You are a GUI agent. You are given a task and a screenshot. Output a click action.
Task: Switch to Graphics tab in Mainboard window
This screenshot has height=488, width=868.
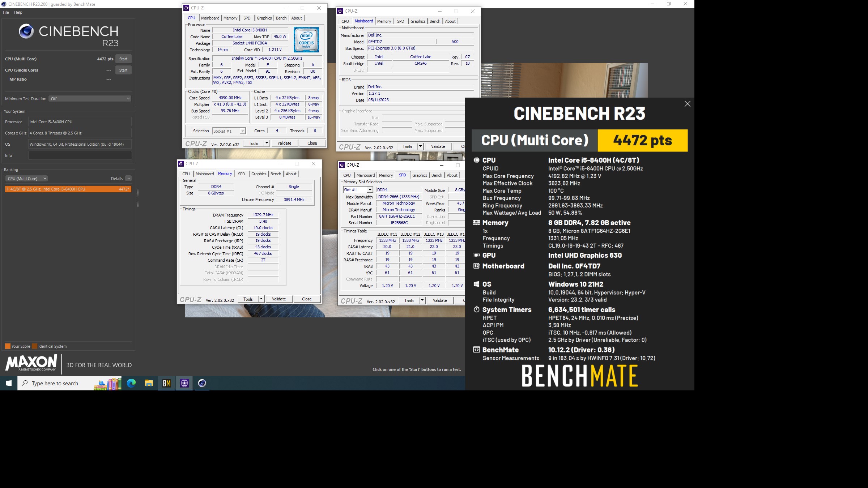[x=418, y=21]
